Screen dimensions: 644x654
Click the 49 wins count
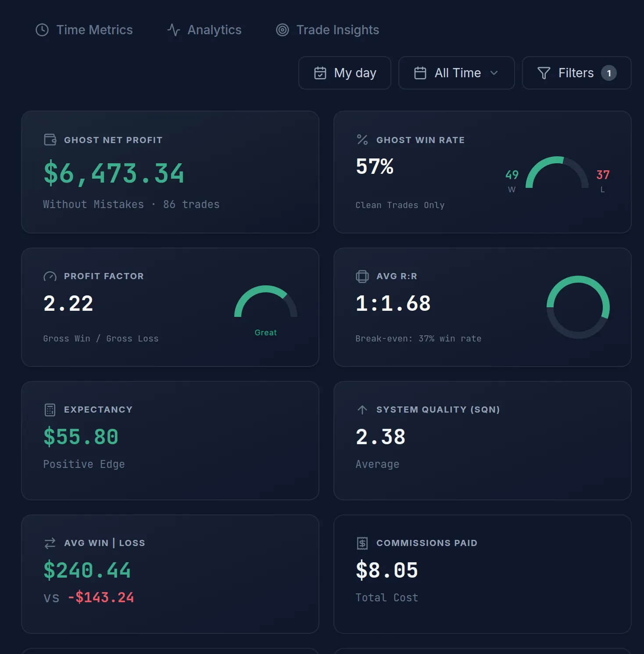[512, 175]
